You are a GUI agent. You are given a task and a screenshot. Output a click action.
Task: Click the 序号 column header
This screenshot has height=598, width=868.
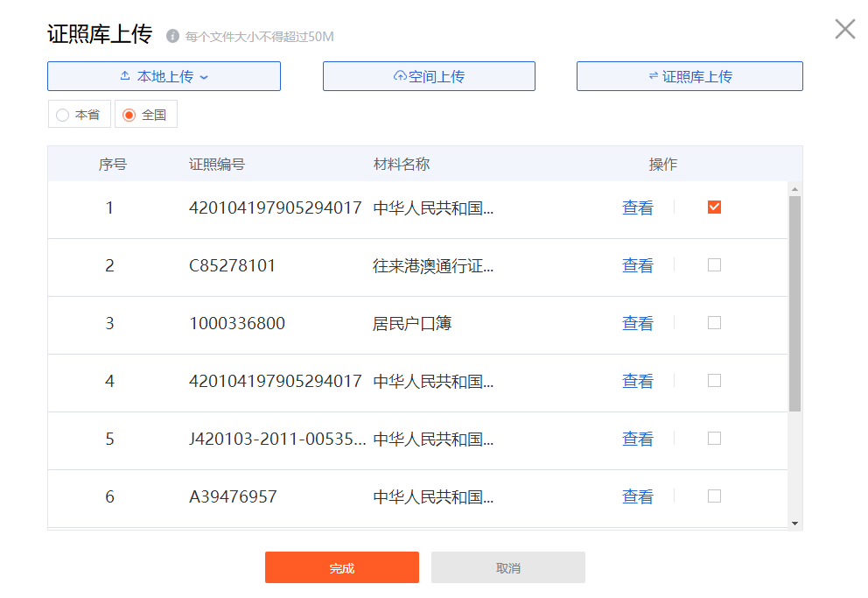click(113, 164)
